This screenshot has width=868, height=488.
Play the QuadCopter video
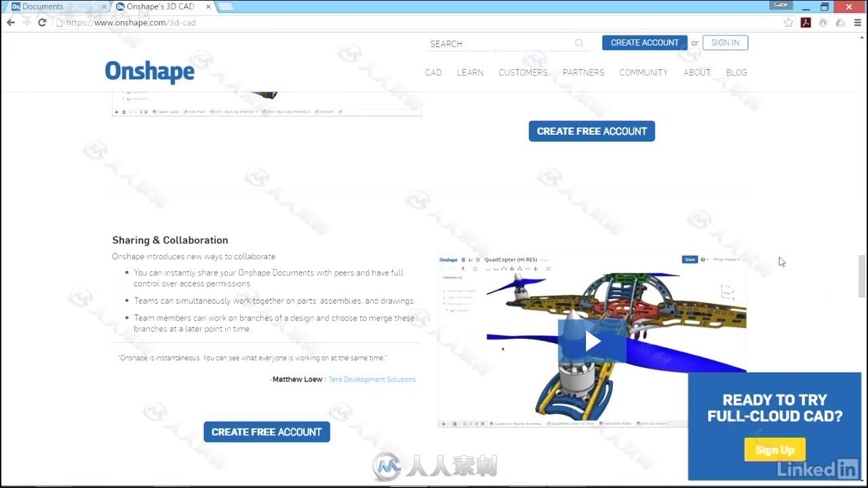coord(592,342)
